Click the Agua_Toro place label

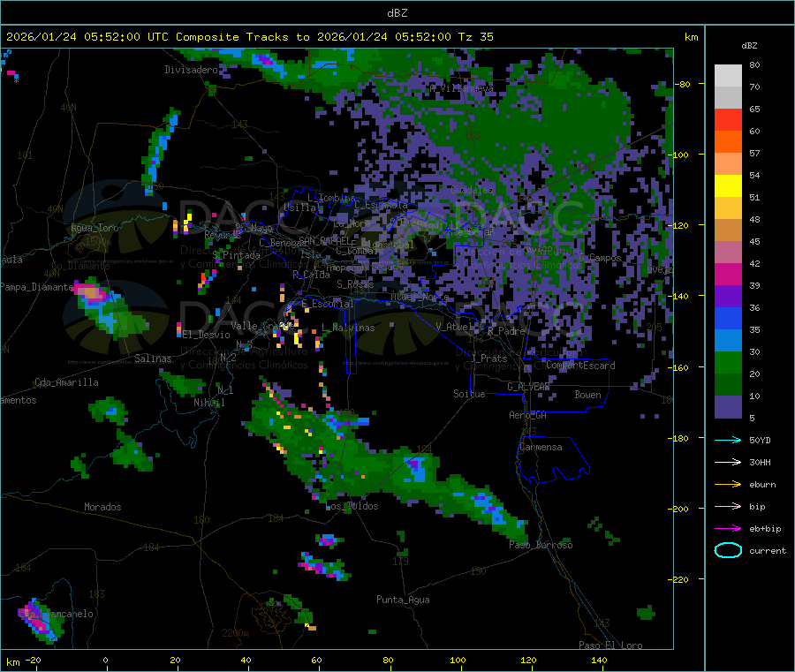coord(95,228)
